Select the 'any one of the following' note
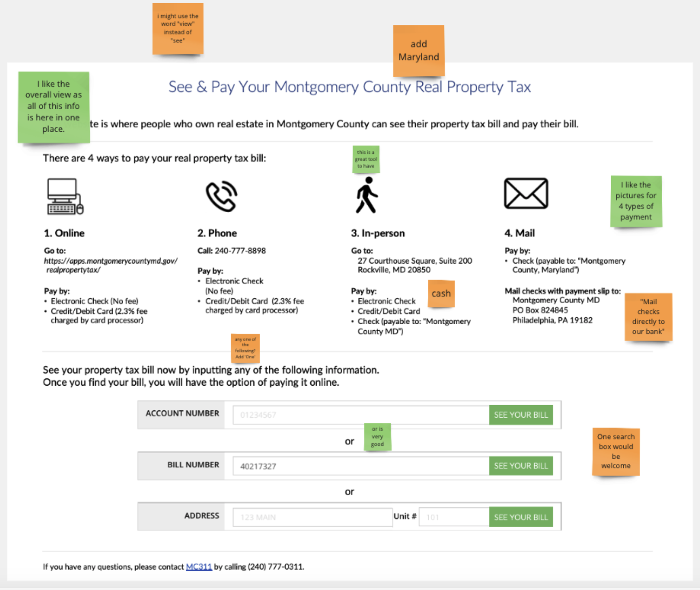 pos(245,348)
